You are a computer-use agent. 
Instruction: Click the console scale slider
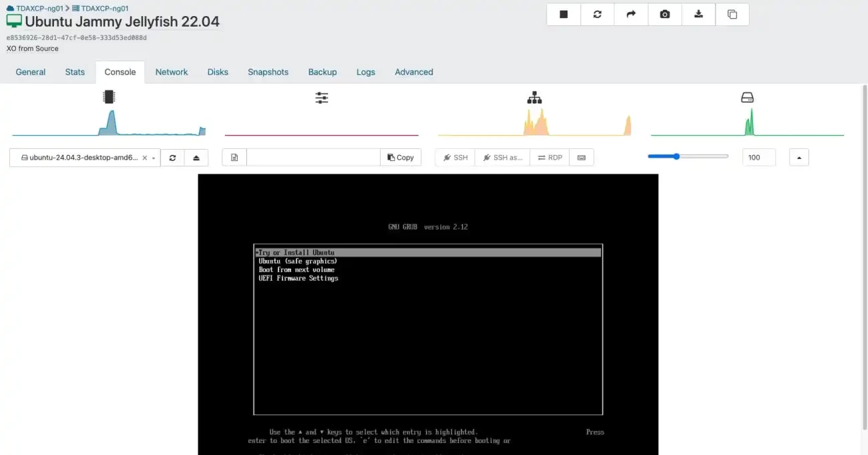[688, 156]
